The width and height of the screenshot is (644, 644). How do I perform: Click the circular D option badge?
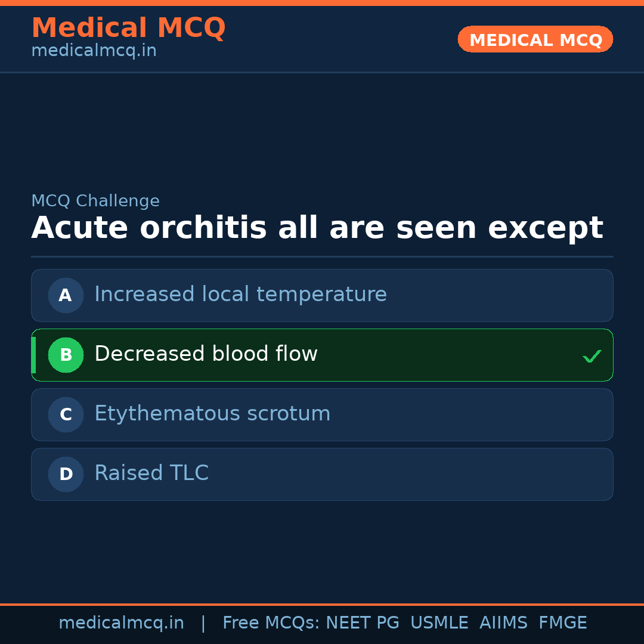click(66, 474)
